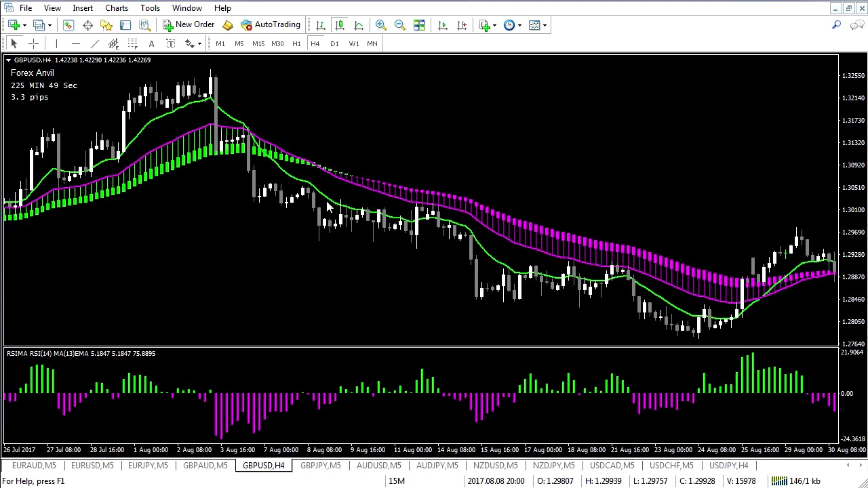
Task: Switch chart to Bar Chart mode
Action: tap(321, 25)
